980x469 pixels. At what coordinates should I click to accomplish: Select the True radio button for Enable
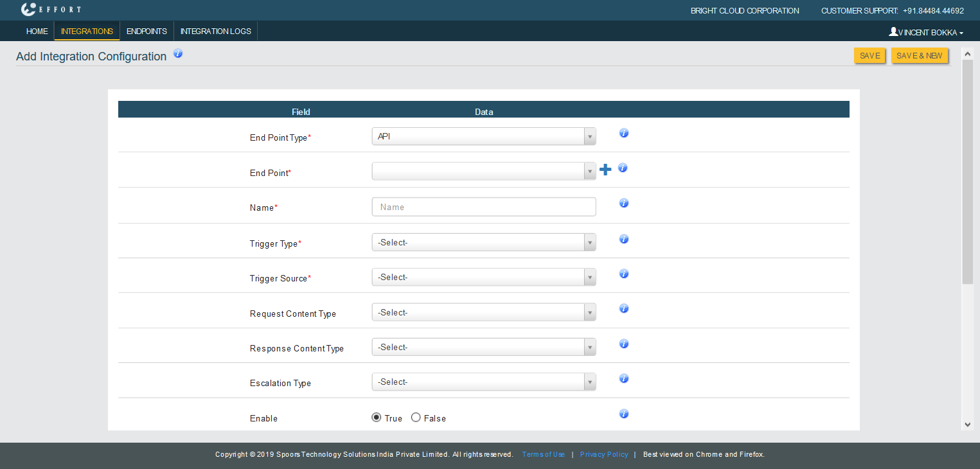377,418
